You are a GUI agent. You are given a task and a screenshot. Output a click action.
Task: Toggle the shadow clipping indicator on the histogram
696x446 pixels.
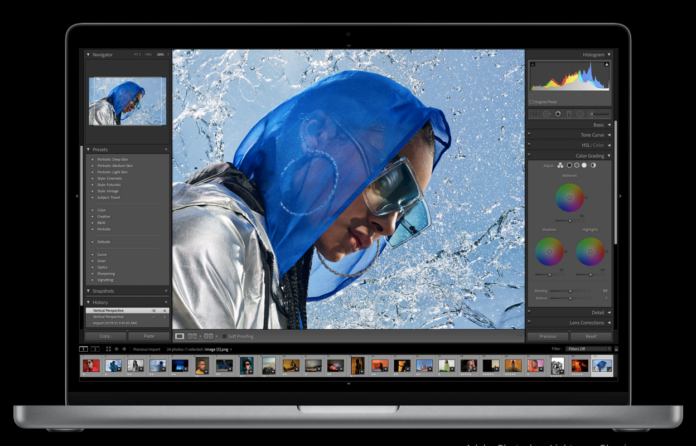(533, 64)
